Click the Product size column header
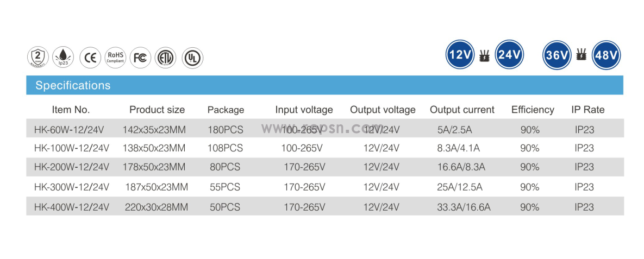The height and width of the screenshot is (259, 644). (x=157, y=110)
